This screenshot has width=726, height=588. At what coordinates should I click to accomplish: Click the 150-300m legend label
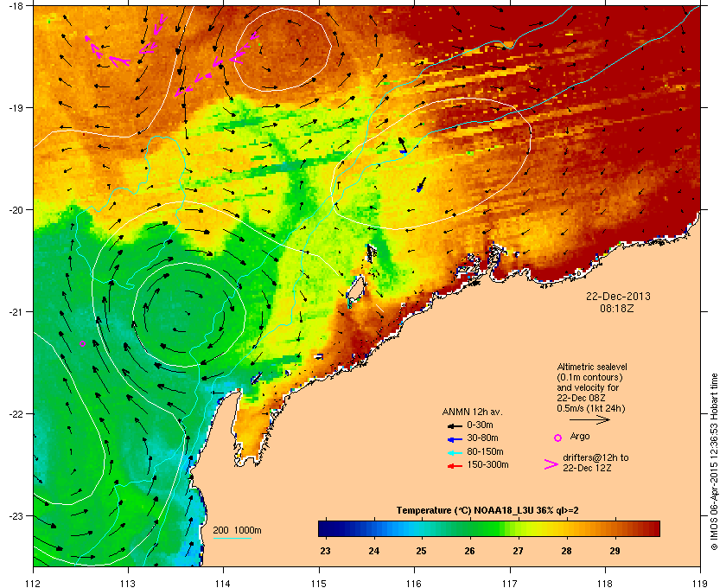click(487, 464)
